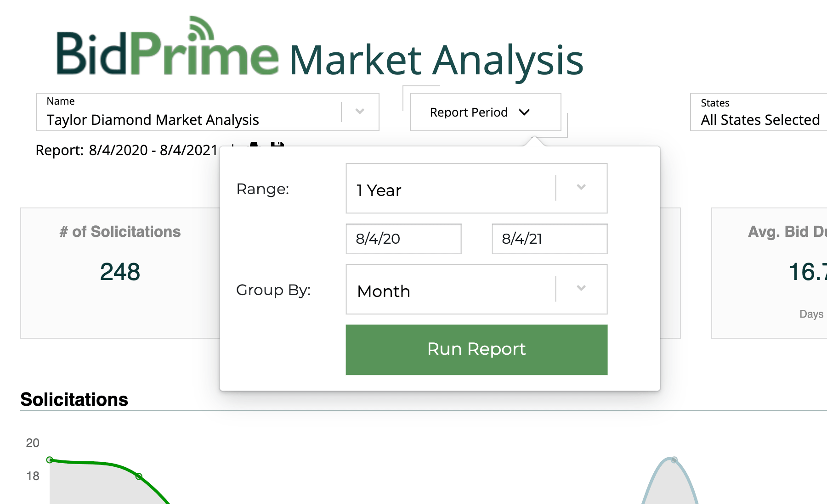Viewport: 827px width, 504px height.
Task: Click the Solicitations chart heading
Action: coord(74,399)
